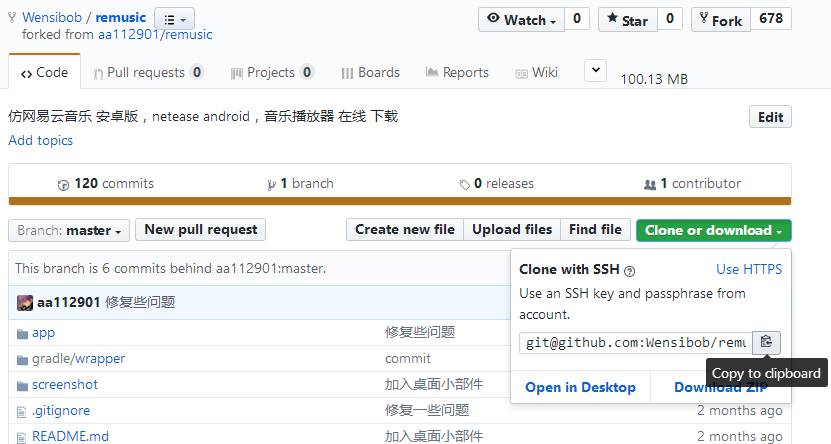The height and width of the screenshot is (444, 831).
Task: Open commit message in app row
Action: (420, 333)
